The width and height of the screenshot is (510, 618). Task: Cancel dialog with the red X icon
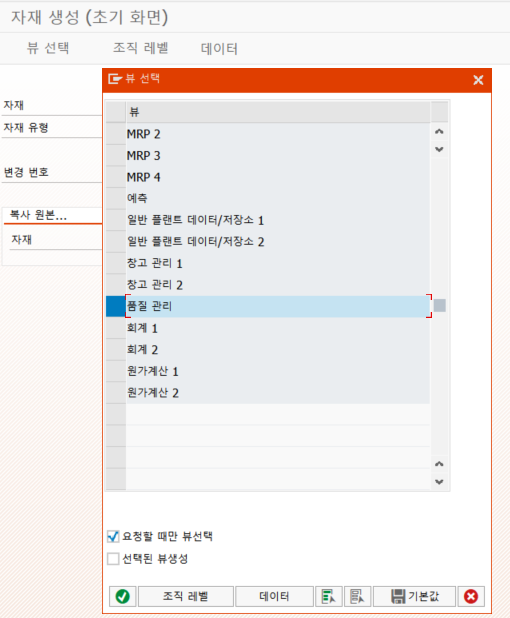click(471, 596)
